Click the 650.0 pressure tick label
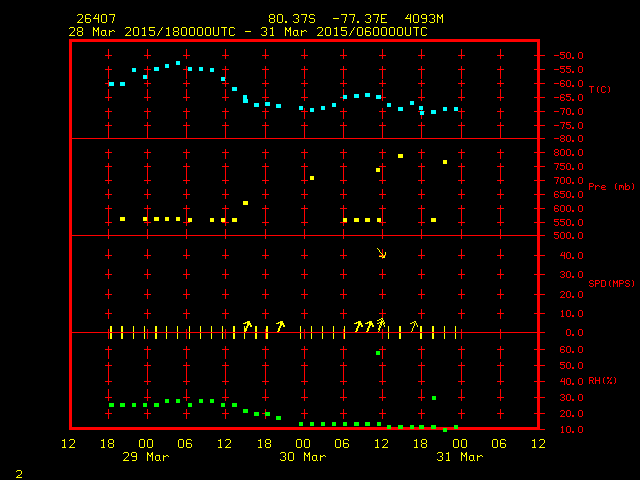This screenshot has width=640, height=480. (x=568, y=195)
